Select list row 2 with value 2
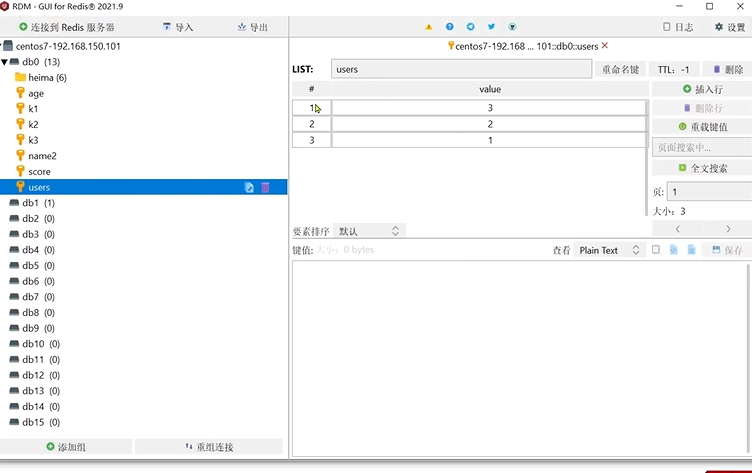This screenshot has width=752, height=473. point(469,124)
